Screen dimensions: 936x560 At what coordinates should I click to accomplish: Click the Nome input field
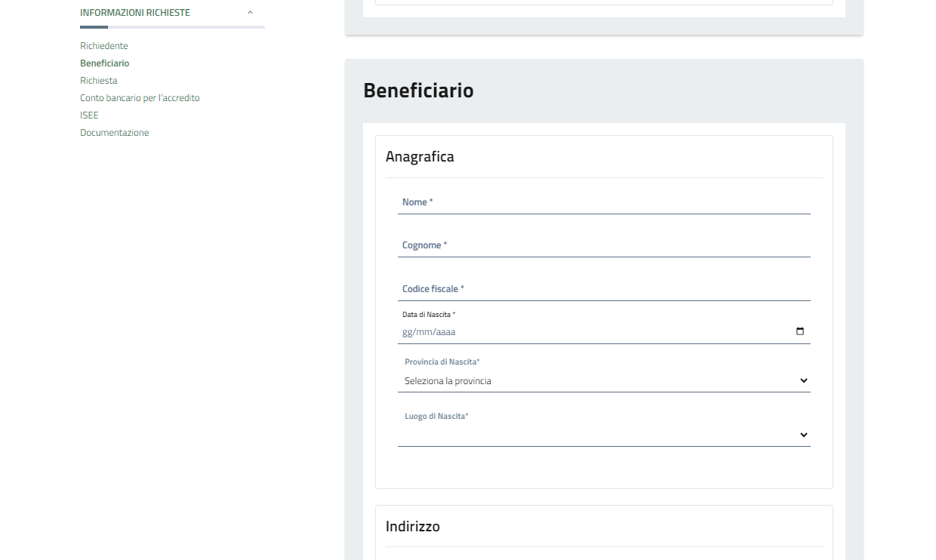tap(604, 202)
